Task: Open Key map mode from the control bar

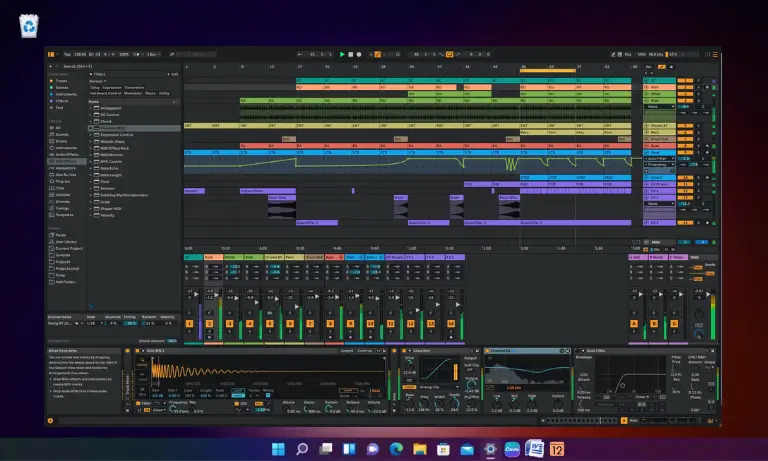Action: coord(628,54)
